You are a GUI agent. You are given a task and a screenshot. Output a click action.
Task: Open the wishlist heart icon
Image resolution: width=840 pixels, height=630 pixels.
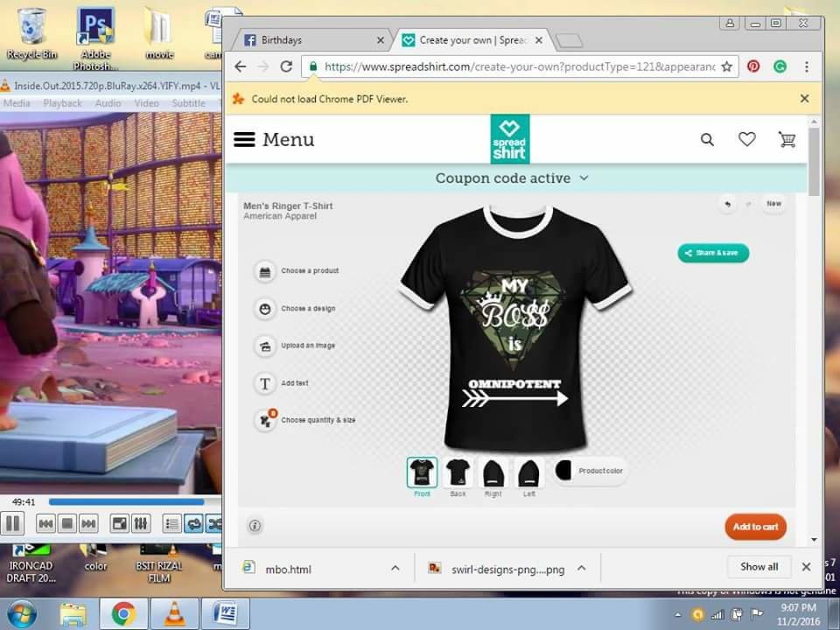pyautogui.click(x=746, y=139)
